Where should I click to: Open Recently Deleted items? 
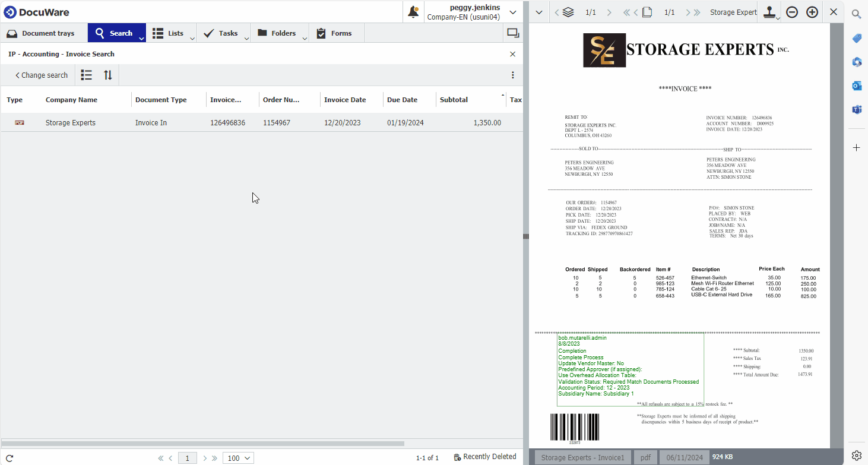pos(484,457)
